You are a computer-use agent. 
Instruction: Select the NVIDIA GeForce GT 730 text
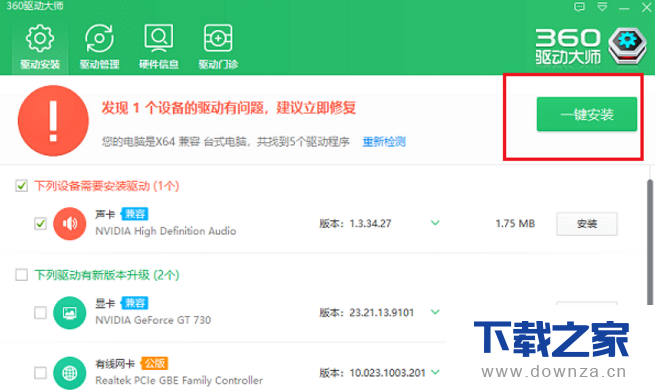153,320
